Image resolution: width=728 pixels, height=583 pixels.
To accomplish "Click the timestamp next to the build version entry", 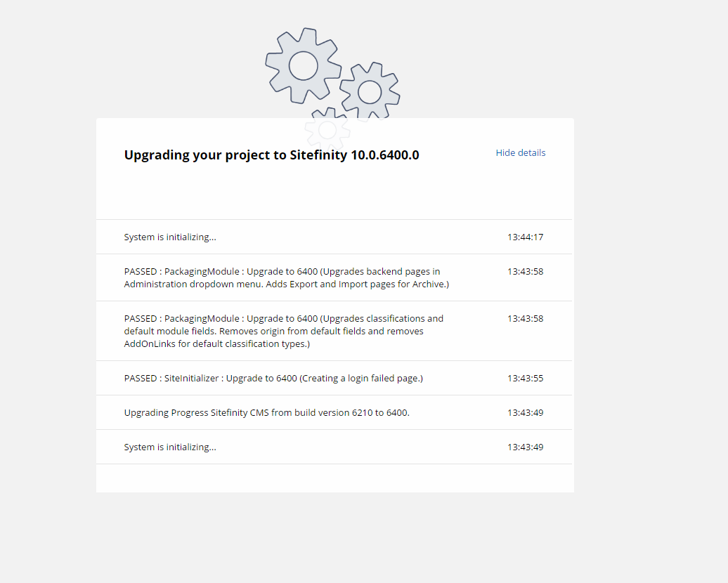I will (525, 413).
